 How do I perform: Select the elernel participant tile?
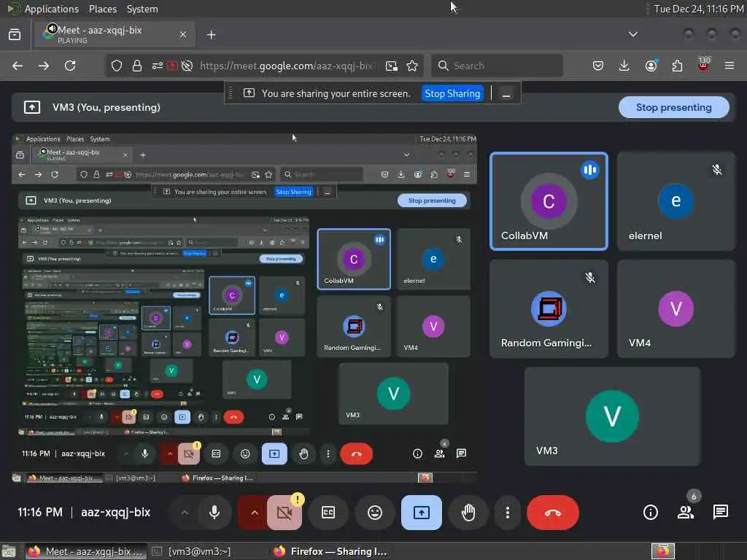pyautogui.click(x=676, y=201)
